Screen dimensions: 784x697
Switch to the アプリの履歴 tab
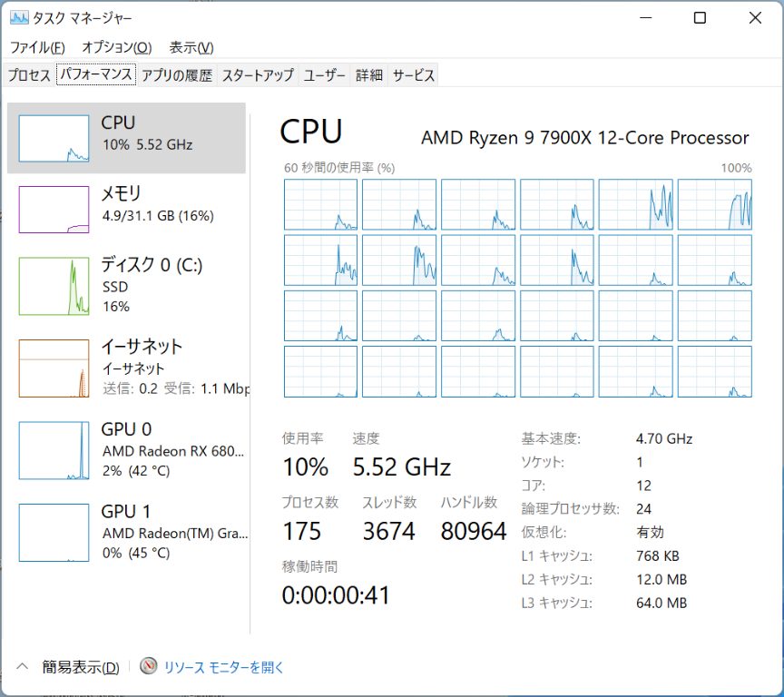177,75
